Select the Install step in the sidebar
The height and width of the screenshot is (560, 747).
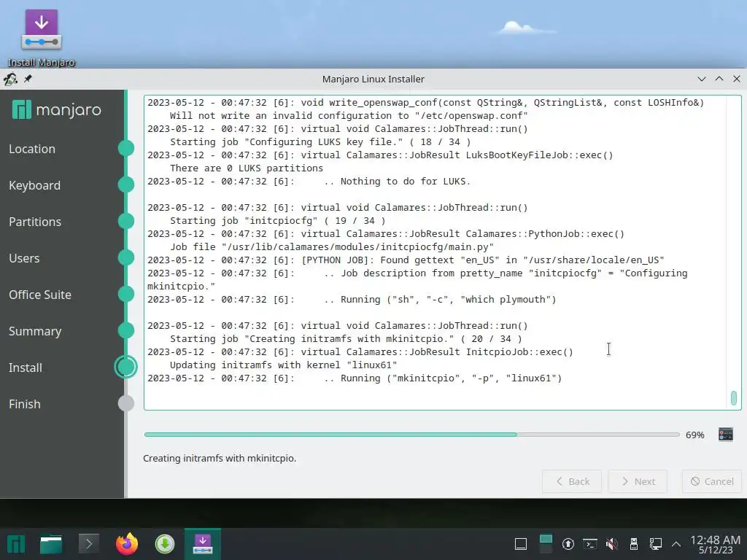(26, 367)
